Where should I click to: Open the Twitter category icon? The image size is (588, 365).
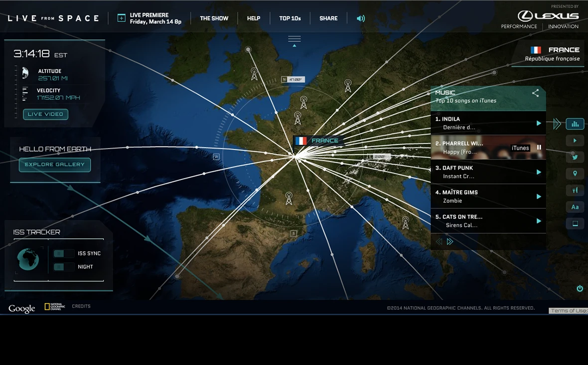(x=575, y=157)
